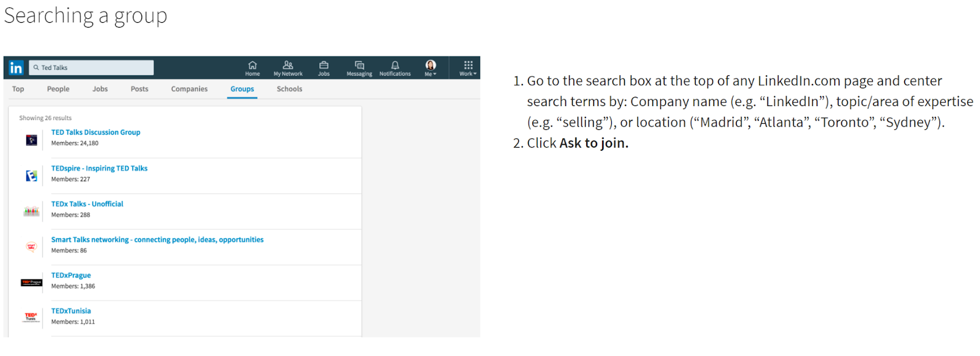Open the Notifications bell icon

pyautogui.click(x=395, y=65)
